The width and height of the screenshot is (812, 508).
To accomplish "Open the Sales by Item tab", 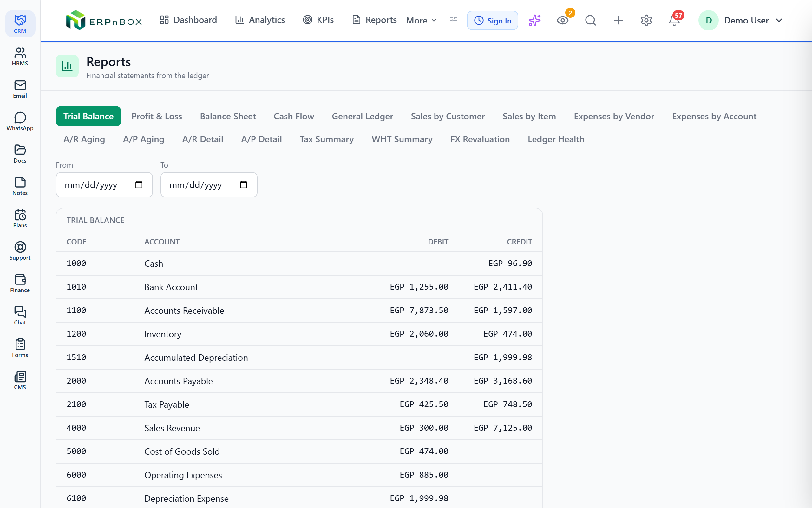I will pos(529,116).
